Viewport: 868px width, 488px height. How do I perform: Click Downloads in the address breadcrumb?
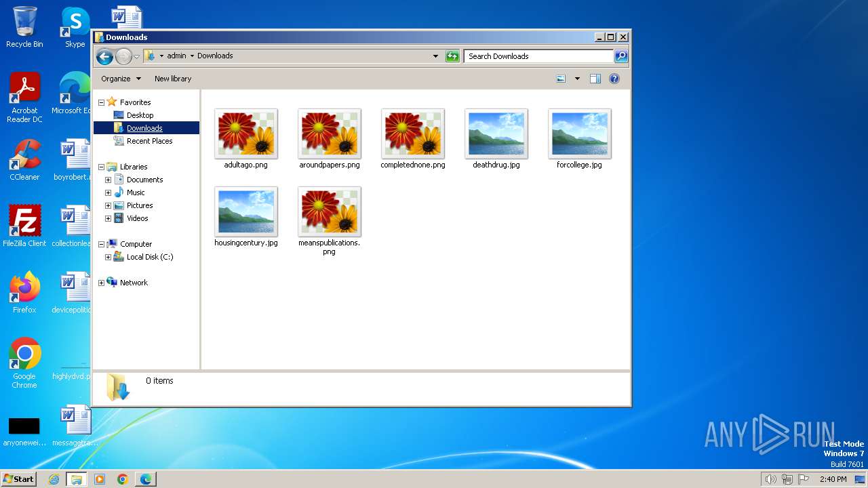coord(215,56)
